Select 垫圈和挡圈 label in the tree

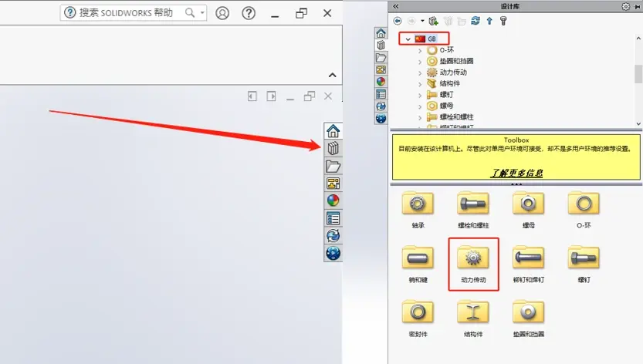point(456,61)
